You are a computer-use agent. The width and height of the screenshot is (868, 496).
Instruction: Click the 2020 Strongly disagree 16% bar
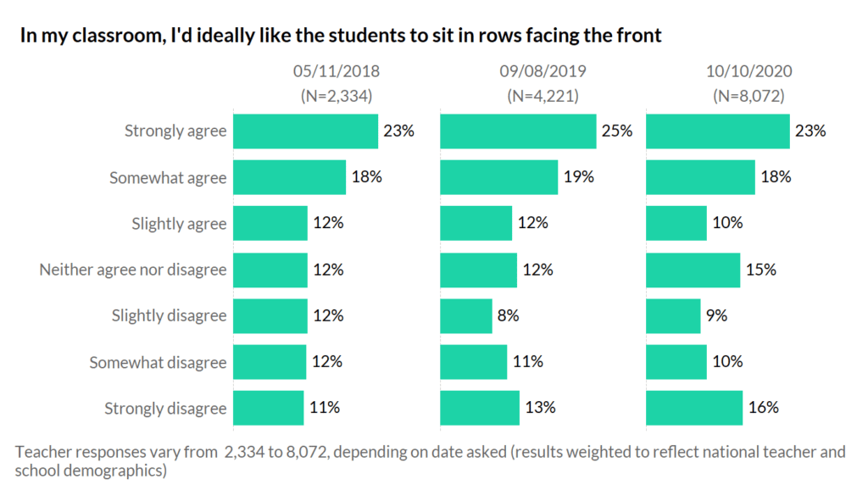point(694,409)
